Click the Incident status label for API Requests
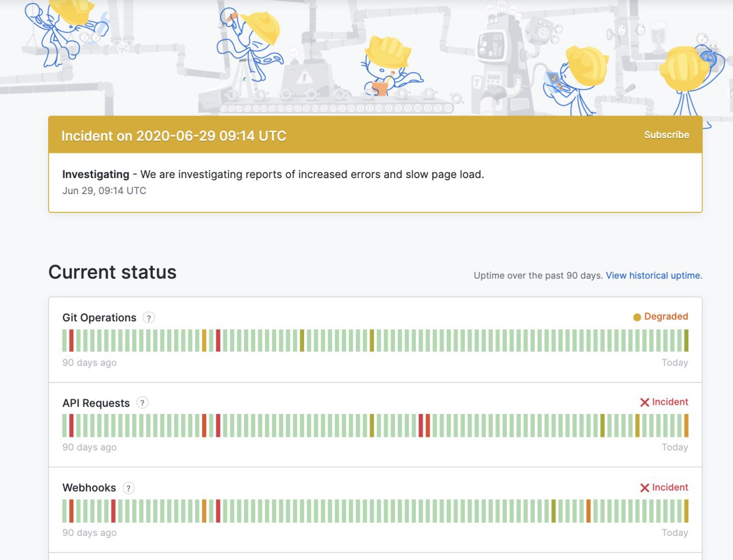 [670, 402]
